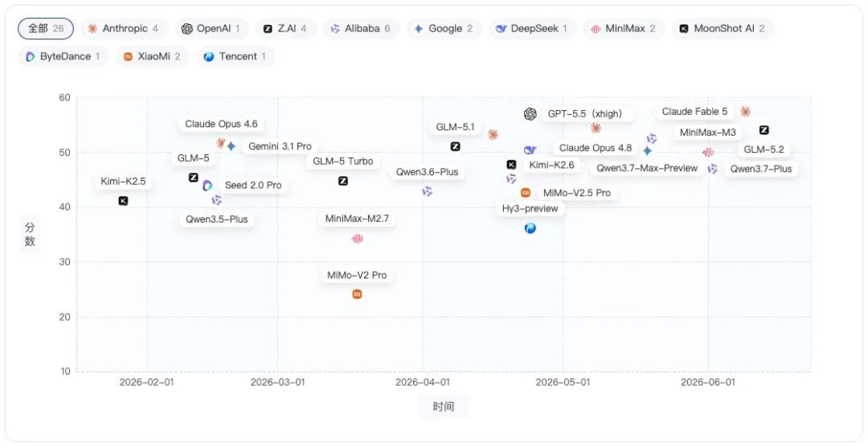
Task: Click the Hy3-preview blue globe marker
Action: (x=530, y=228)
